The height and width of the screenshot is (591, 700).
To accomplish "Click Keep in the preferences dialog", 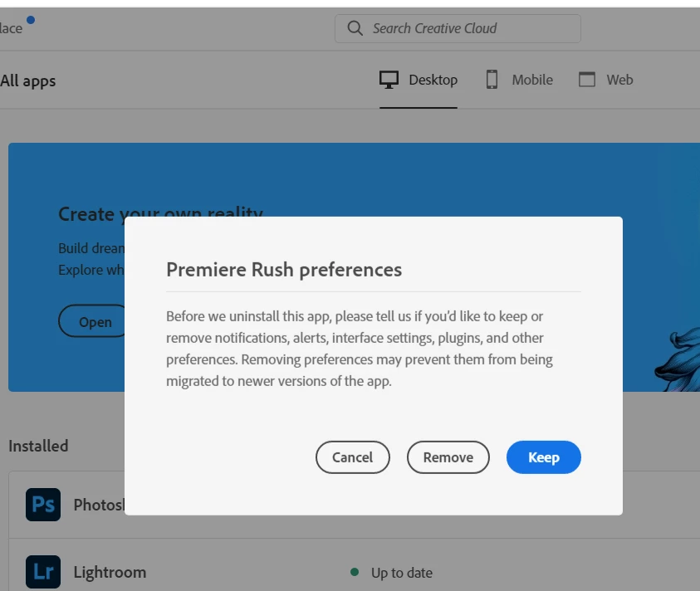I will [x=543, y=457].
